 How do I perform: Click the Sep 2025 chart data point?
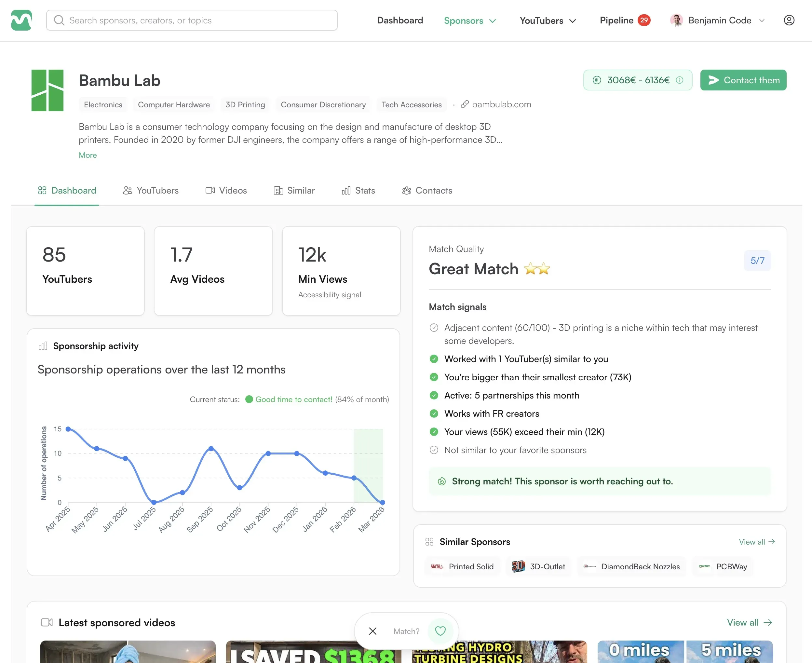(x=211, y=448)
